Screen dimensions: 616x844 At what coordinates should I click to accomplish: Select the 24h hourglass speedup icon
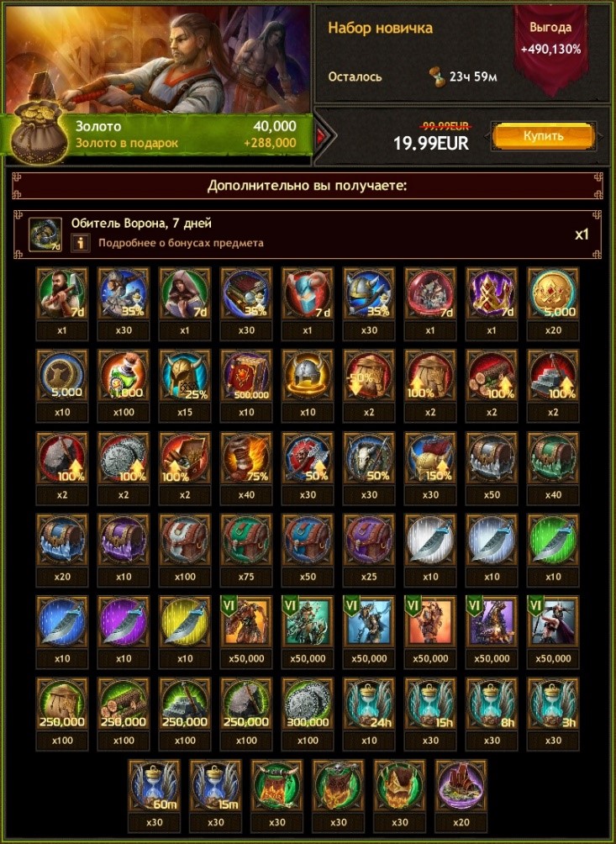(369, 704)
